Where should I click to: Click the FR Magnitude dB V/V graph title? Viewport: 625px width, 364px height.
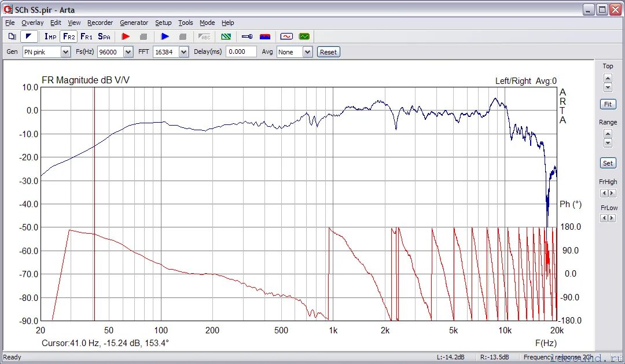pos(86,80)
